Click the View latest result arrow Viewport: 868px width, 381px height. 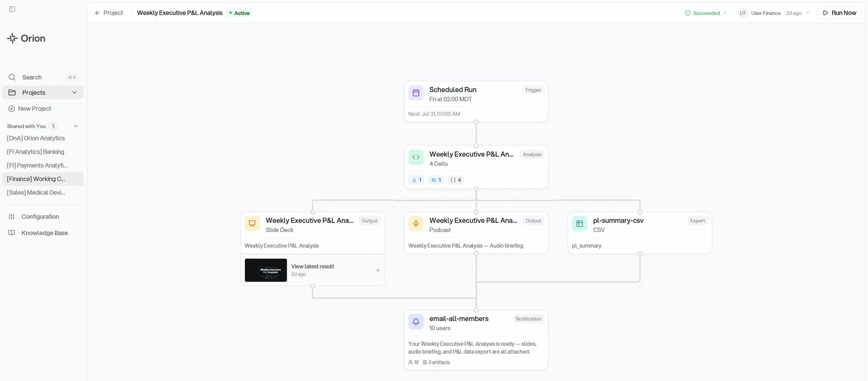pos(378,270)
